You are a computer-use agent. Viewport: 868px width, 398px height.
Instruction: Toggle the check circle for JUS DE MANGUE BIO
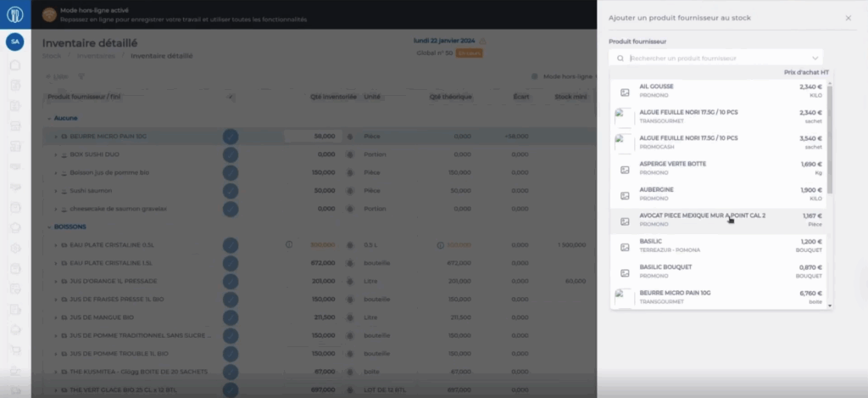[231, 317]
